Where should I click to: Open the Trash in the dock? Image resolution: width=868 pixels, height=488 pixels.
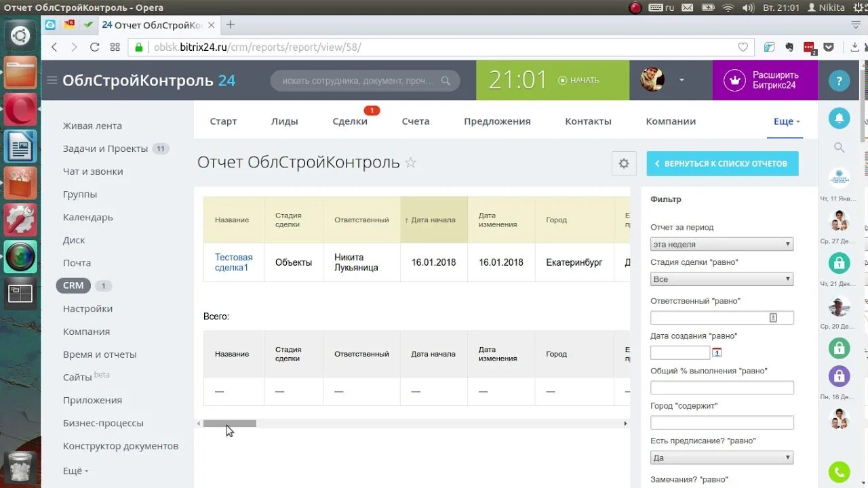[20, 468]
